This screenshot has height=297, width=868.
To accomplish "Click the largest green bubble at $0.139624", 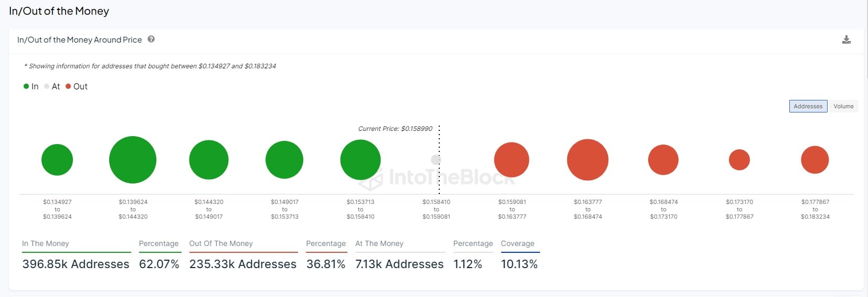I will tap(133, 160).
